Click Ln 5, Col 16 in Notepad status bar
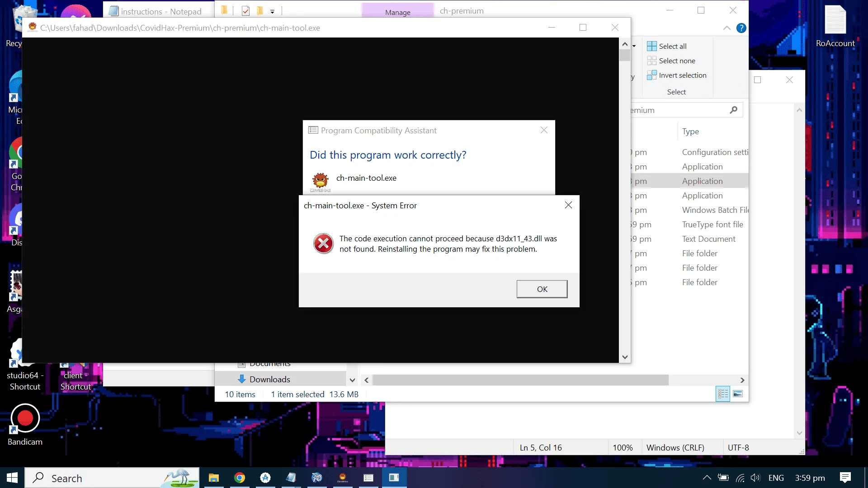This screenshot has height=488, width=868. click(541, 448)
